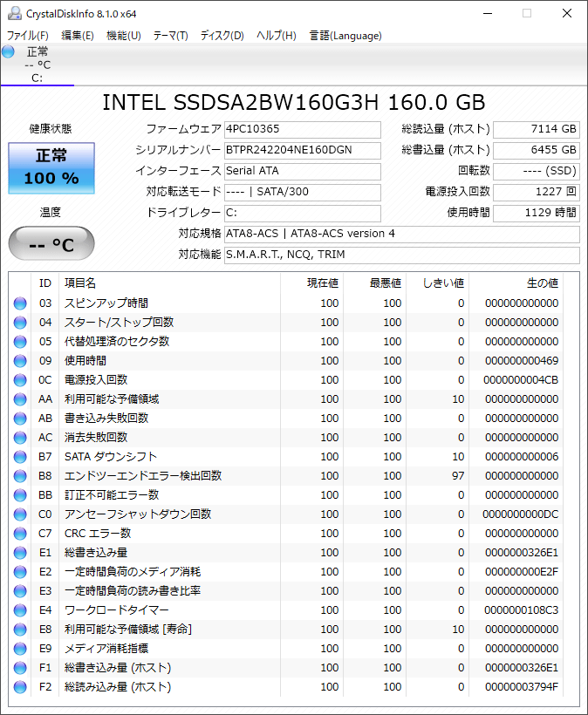Screen dimensions: 588x715
Task: Click threshold value 97 in B8 row
Action: [458, 475]
